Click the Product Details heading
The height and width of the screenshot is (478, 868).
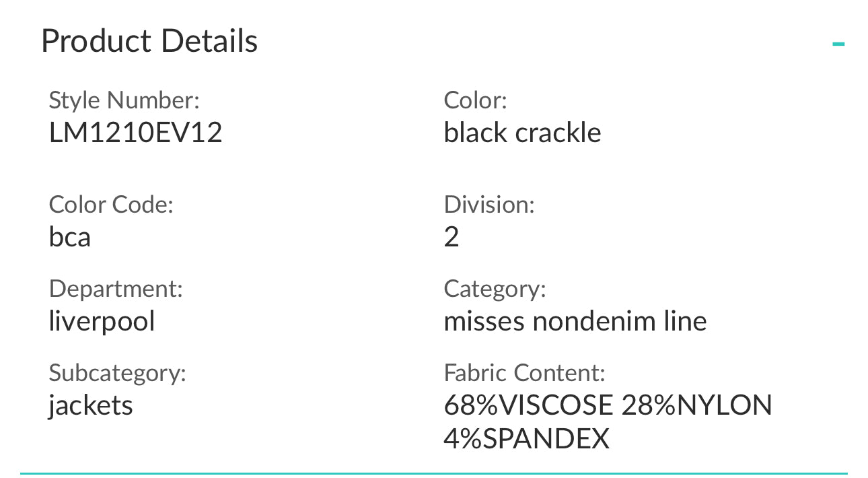click(x=149, y=41)
